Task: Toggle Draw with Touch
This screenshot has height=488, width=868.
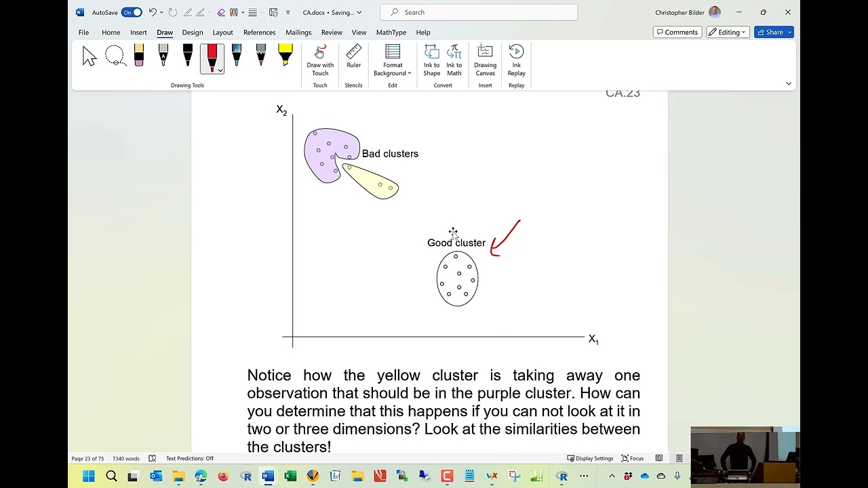Action: (320, 61)
